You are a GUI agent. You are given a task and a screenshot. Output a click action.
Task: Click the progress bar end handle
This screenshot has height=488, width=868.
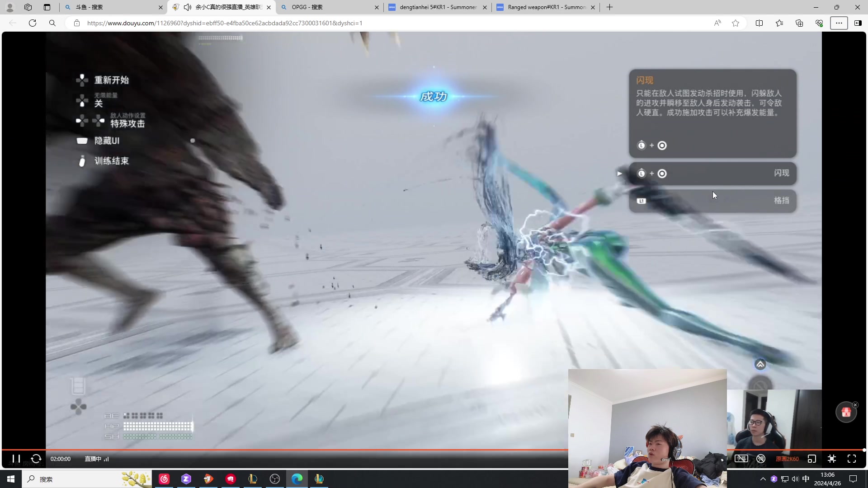pyautogui.click(x=864, y=450)
